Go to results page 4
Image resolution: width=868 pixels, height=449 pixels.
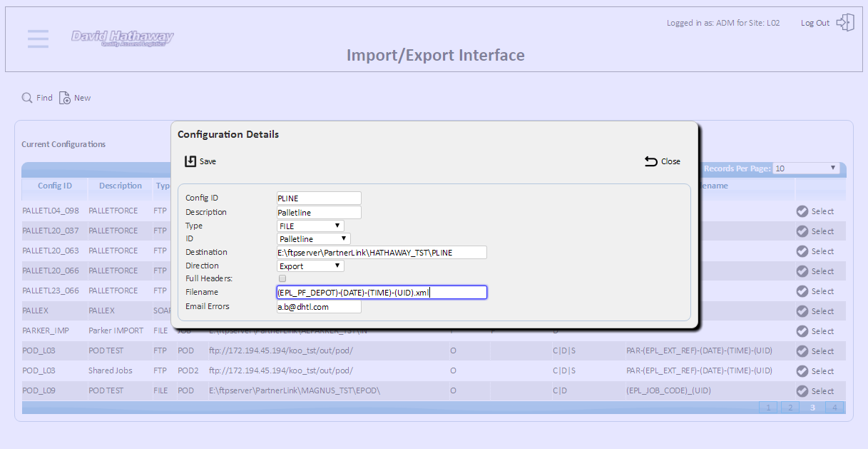(x=834, y=408)
